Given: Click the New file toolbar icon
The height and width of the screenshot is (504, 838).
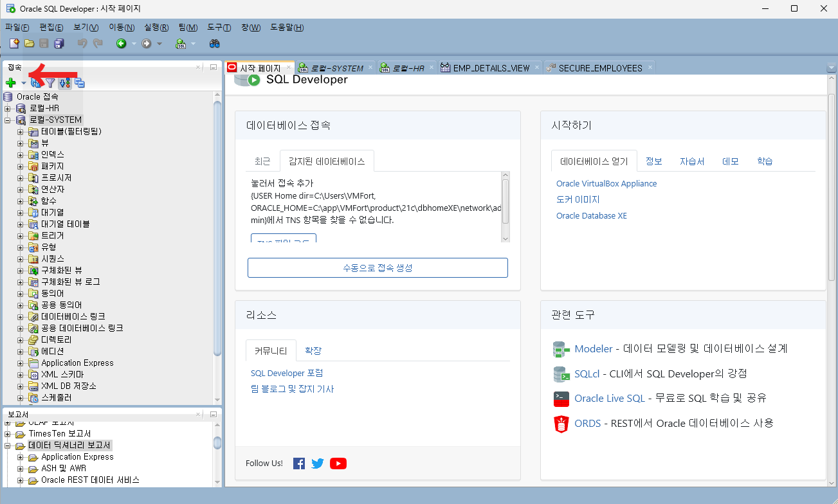Looking at the screenshot, I should pos(14,44).
